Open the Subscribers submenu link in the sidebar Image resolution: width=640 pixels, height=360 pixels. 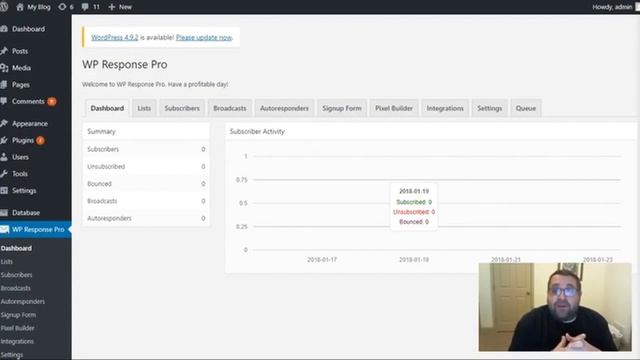click(16, 275)
